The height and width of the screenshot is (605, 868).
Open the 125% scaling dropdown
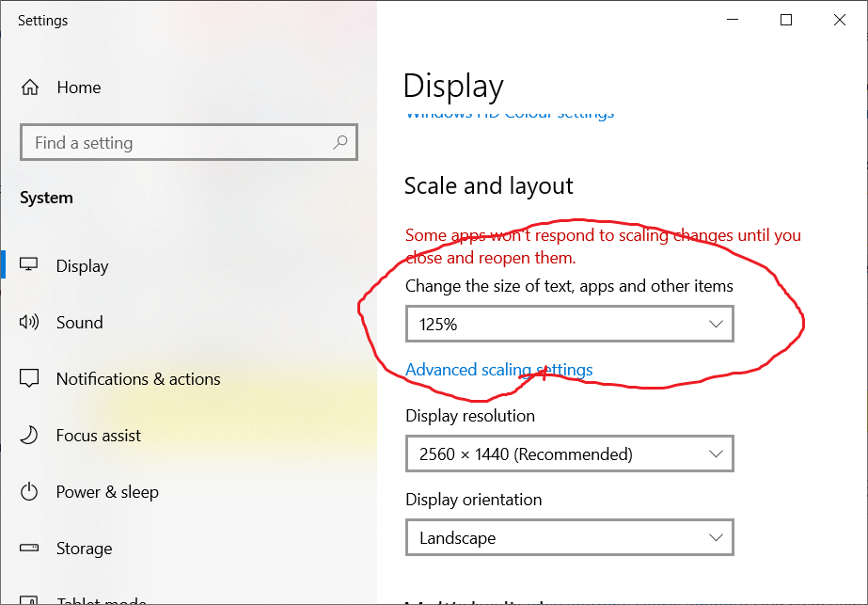tap(569, 324)
